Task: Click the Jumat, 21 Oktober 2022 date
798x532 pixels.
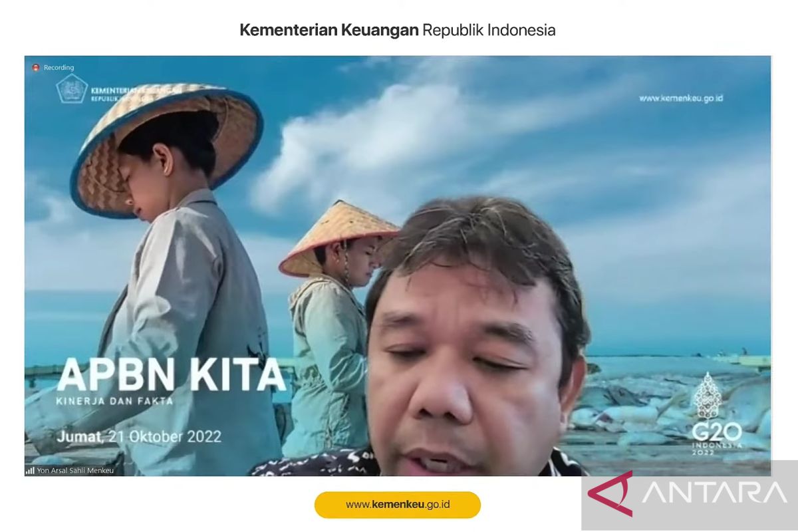Action: (139, 437)
